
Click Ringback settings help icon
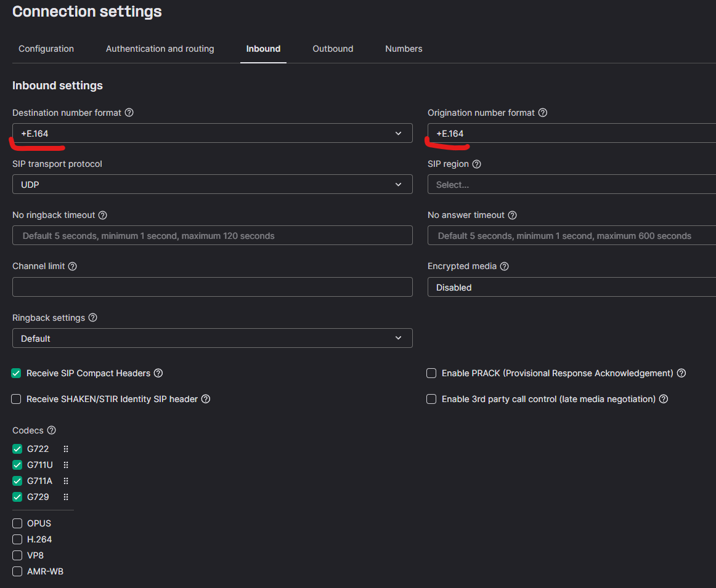click(x=92, y=318)
